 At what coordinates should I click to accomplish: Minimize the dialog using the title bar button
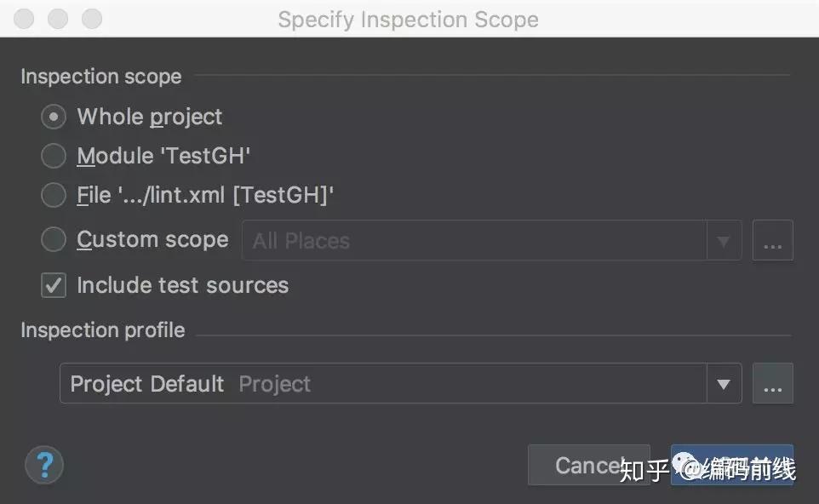(x=58, y=19)
